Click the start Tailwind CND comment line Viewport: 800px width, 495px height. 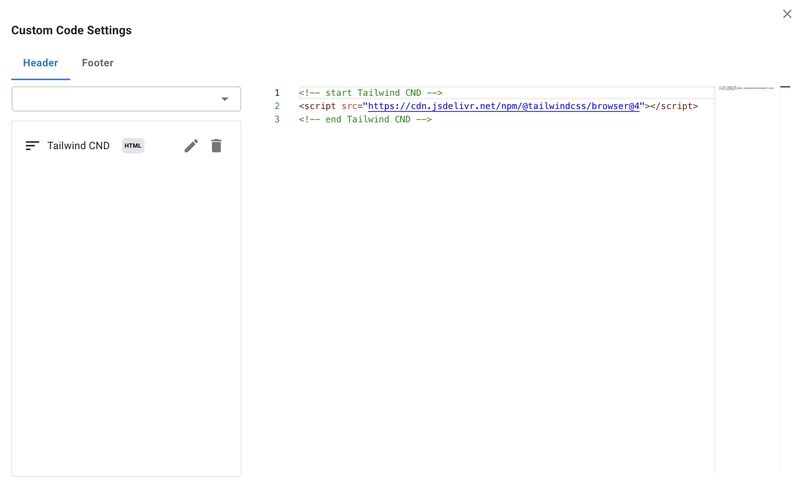click(370, 93)
